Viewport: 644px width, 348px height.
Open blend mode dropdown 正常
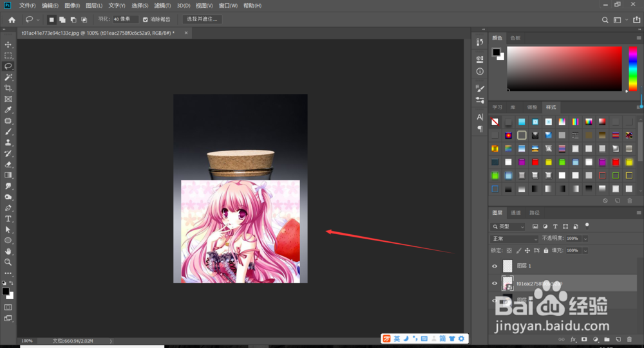514,239
